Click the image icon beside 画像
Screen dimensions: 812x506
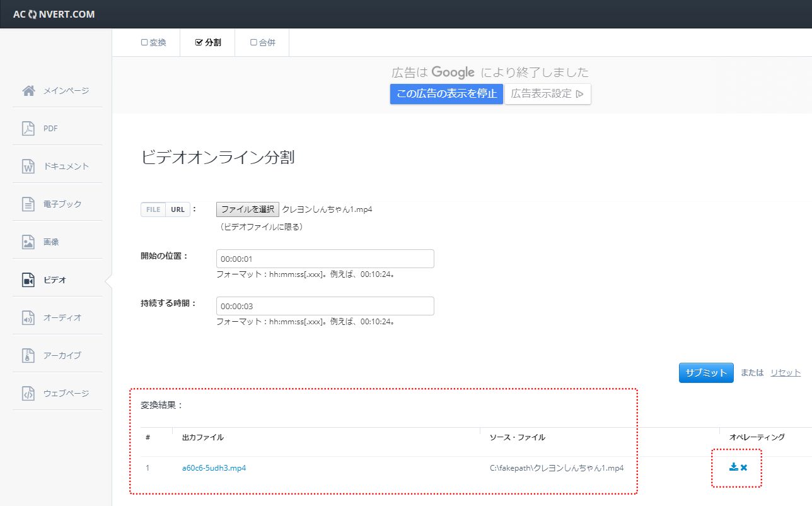click(28, 242)
